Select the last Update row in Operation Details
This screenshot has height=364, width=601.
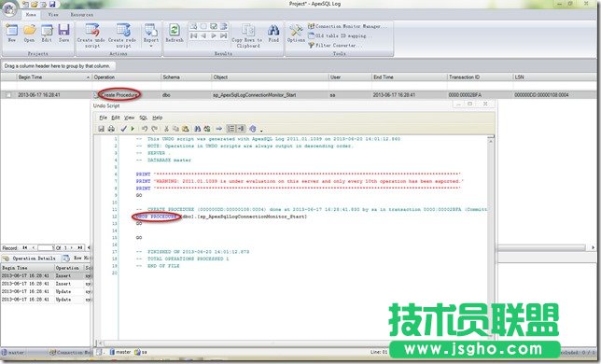[x=46, y=300]
